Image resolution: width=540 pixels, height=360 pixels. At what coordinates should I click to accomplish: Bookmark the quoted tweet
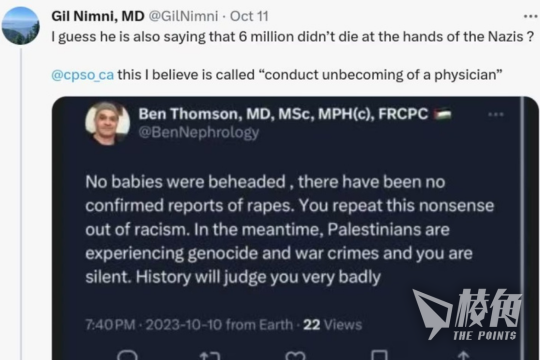(379, 355)
